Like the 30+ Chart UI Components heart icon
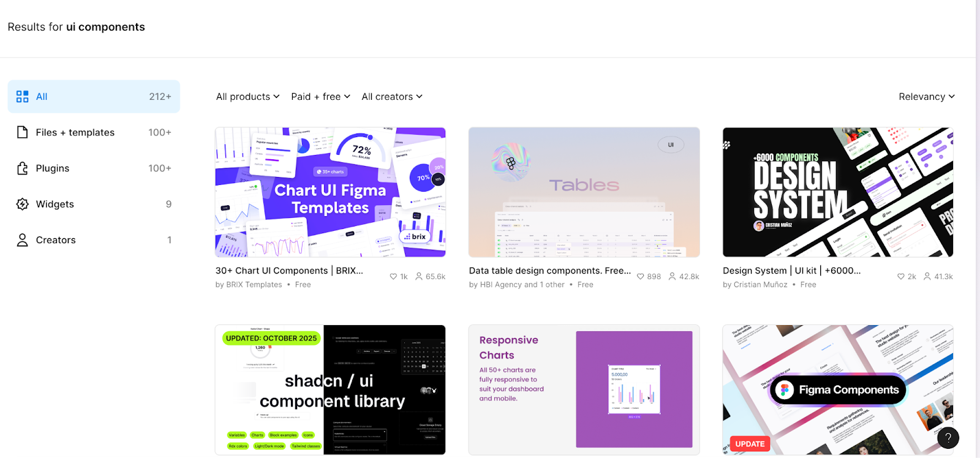This screenshot has width=980, height=458. point(393,277)
